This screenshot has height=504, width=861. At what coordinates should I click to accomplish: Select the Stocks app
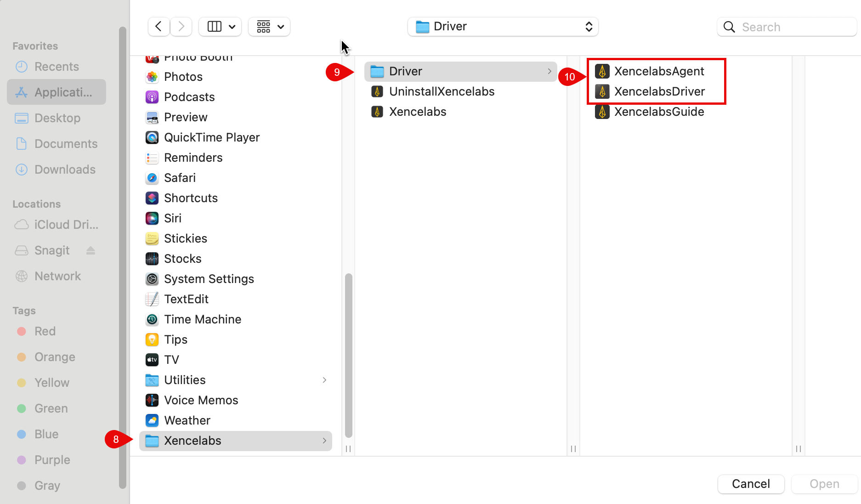click(236, 259)
